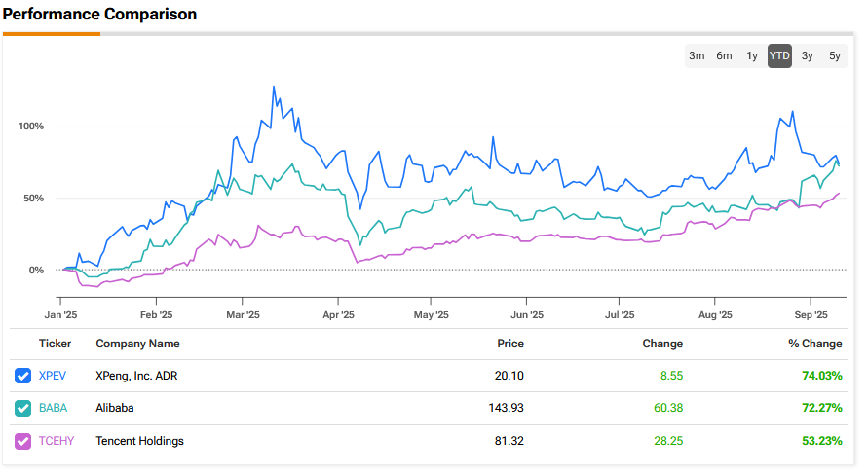Click XPEV price 20.10
868x472 pixels.
[509, 376]
